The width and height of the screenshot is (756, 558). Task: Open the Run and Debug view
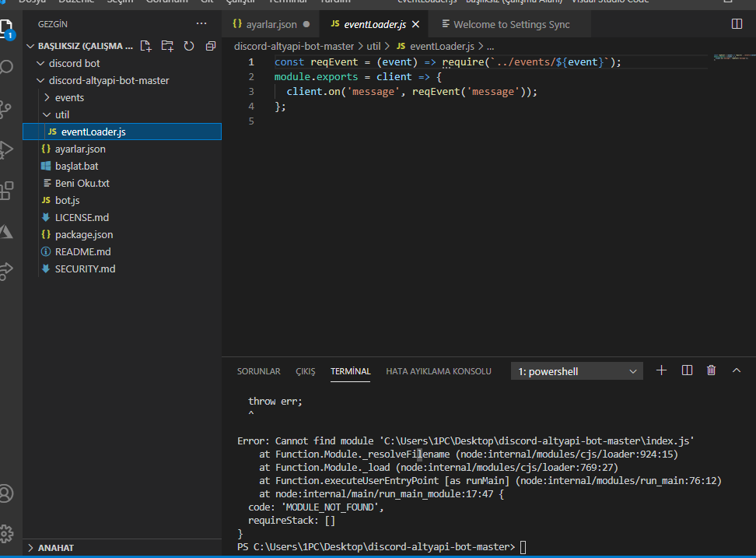click(7, 149)
